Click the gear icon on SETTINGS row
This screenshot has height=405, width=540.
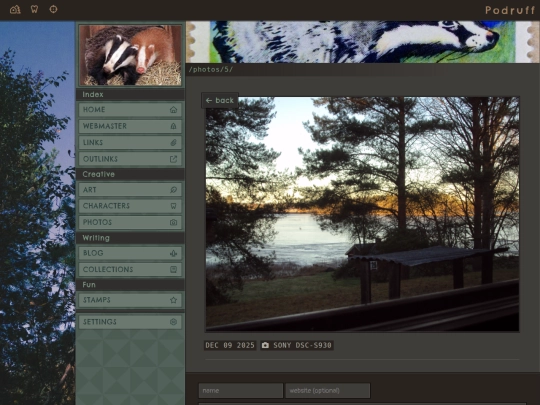[173, 322]
